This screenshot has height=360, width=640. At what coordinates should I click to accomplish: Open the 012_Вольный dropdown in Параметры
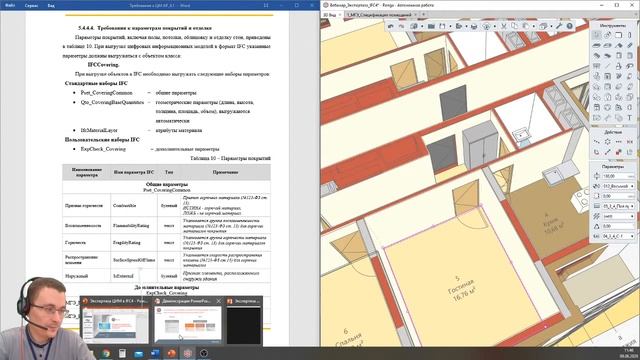coord(619,186)
